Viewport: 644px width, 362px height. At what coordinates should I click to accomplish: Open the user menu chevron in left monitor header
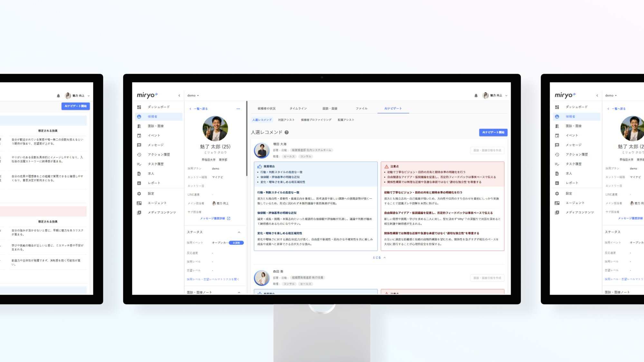coord(89,96)
